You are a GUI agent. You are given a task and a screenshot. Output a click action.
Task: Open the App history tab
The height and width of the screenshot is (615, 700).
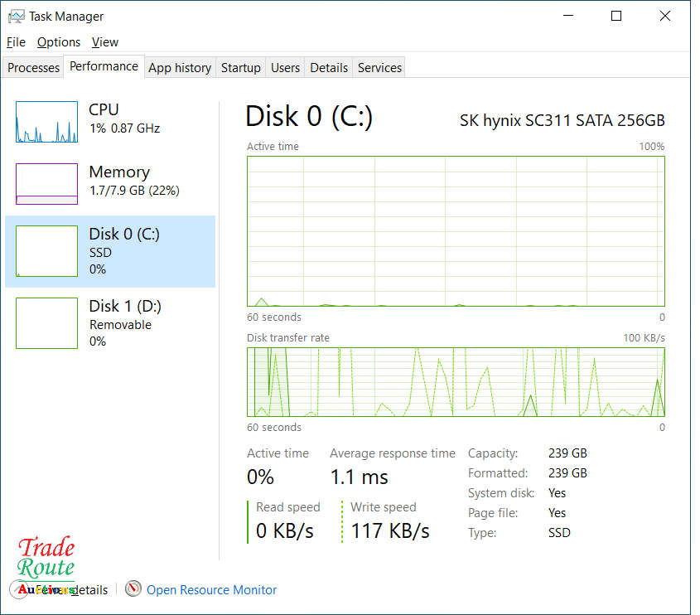pyautogui.click(x=179, y=67)
